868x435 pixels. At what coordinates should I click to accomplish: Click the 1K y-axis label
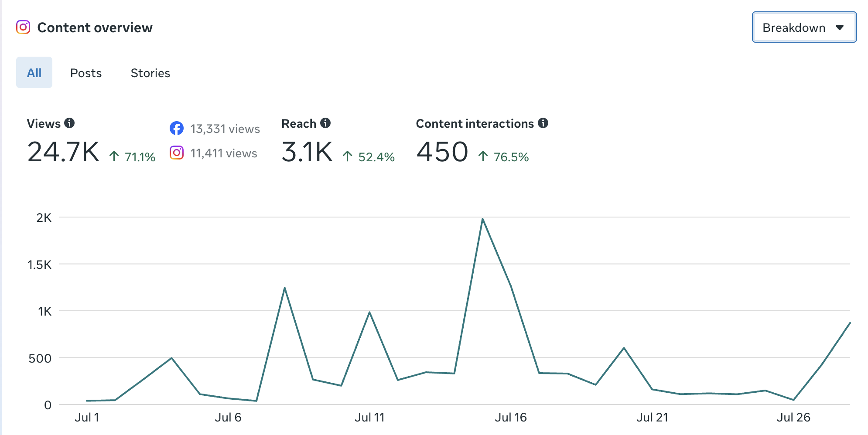44,311
